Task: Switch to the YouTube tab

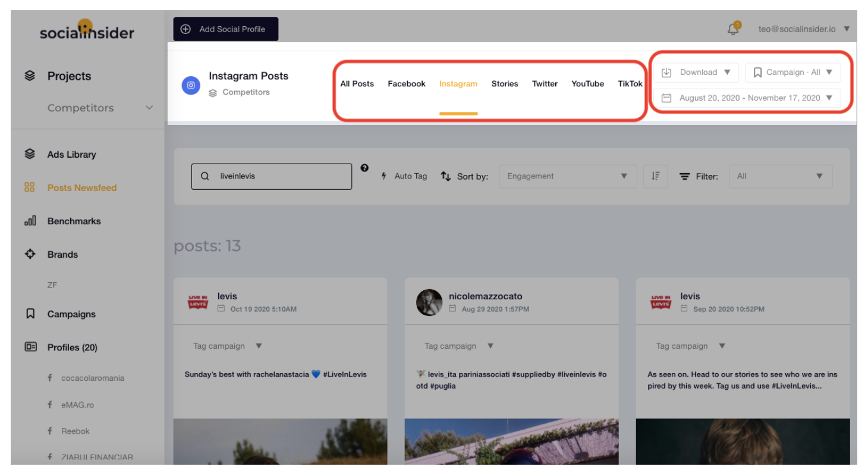Action: coord(588,84)
